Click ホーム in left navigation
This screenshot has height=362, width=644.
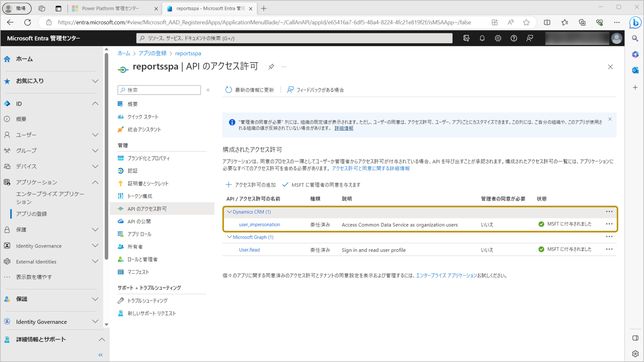(x=24, y=59)
